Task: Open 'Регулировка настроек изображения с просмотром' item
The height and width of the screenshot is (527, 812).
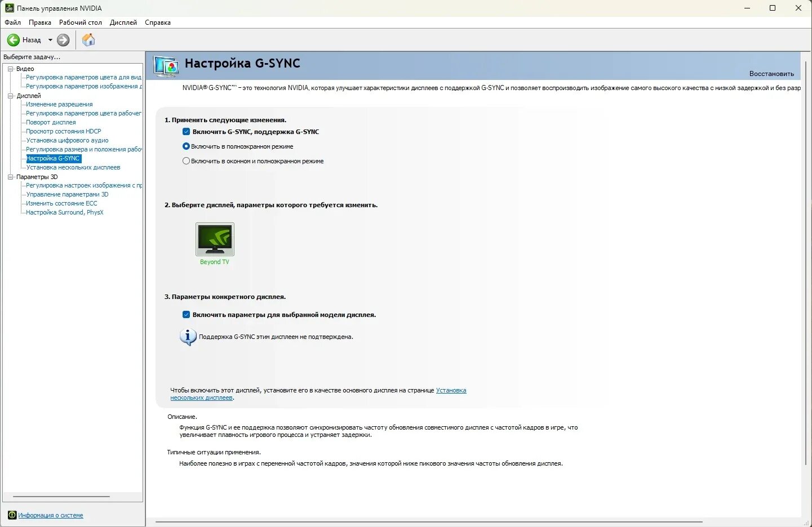Action: click(x=83, y=185)
